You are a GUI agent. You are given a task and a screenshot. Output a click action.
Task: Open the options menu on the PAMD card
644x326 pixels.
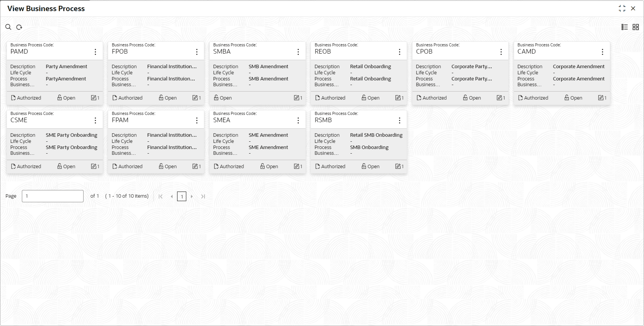tap(95, 51)
